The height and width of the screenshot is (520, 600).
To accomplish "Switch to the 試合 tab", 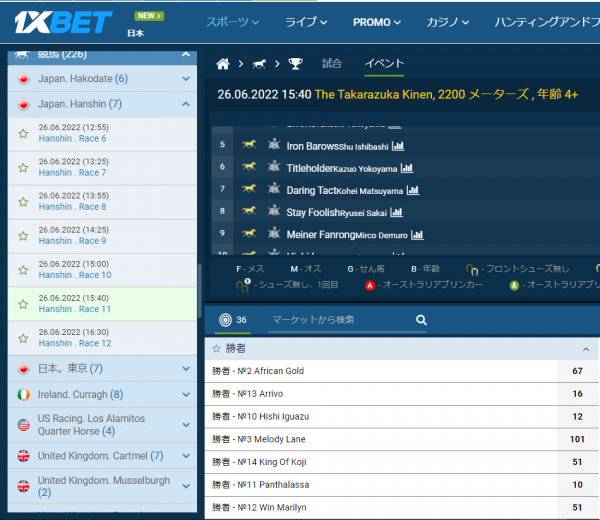I will point(332,64).
